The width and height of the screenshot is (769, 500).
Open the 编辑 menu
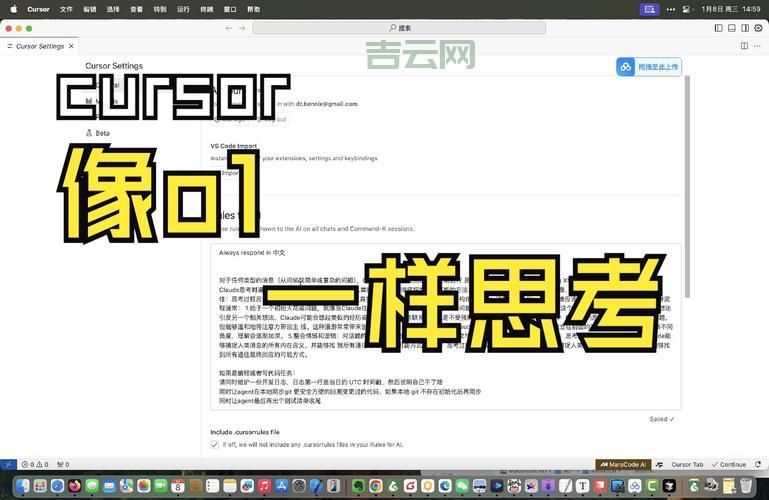click(x=90, y=9)
